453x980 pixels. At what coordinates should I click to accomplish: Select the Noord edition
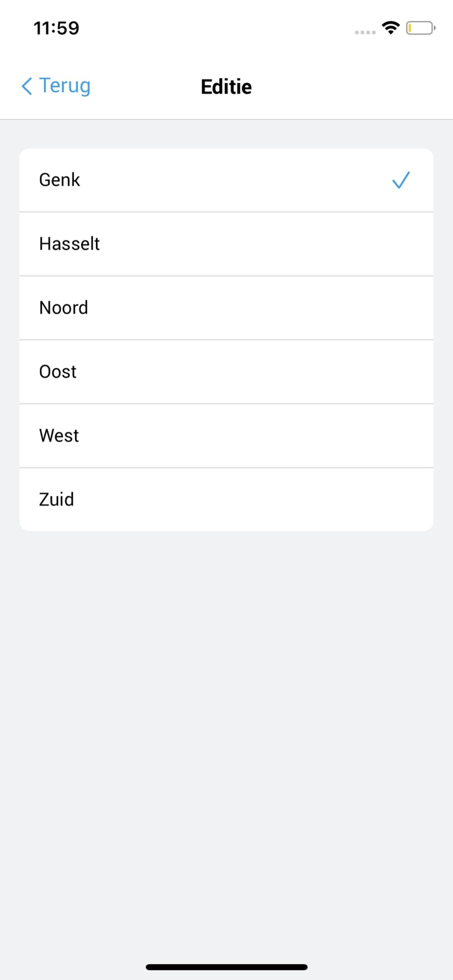click(226, 308)
